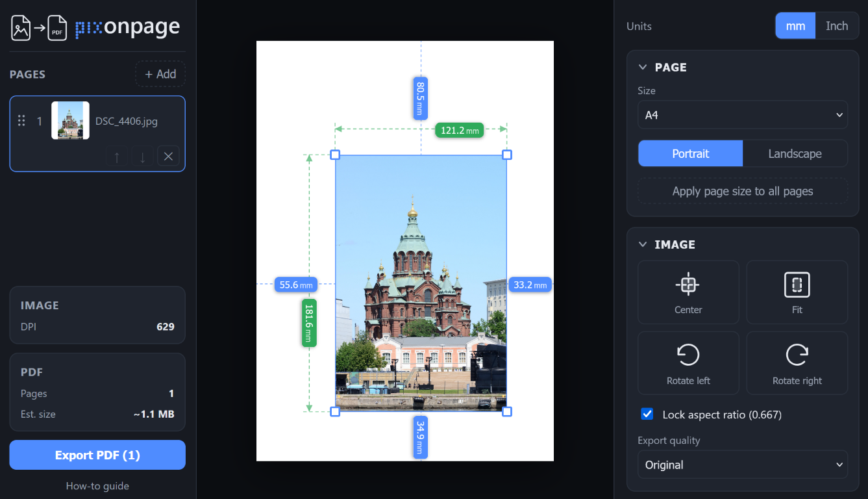Grab the top-right resize handle of image
Screen dimensions: 868x499
507,155
